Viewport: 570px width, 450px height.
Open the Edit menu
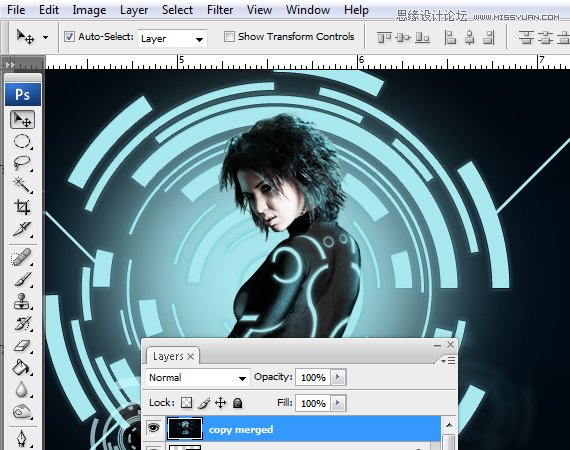click(x=49, y=10)
